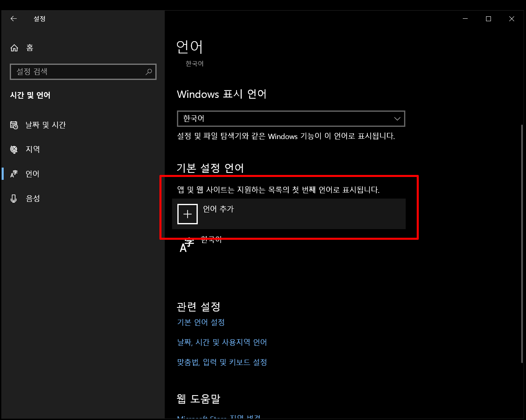526x420 pixels.
Task: Open the 홈 home icon
Action: (14, 48)
